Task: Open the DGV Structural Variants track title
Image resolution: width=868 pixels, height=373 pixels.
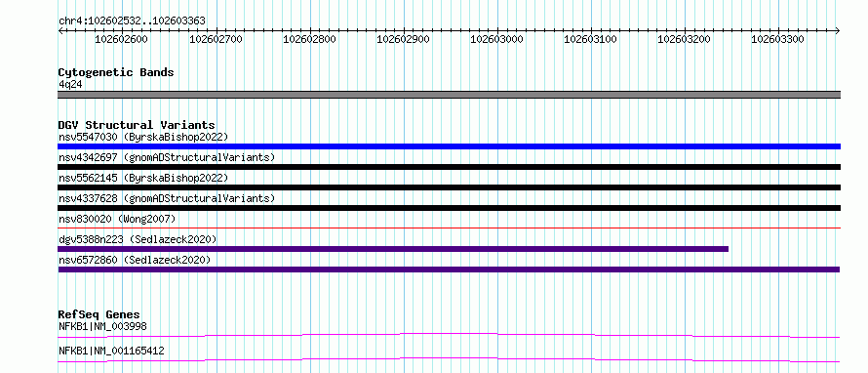Action: pyautogui.click(x=137, y=125)
